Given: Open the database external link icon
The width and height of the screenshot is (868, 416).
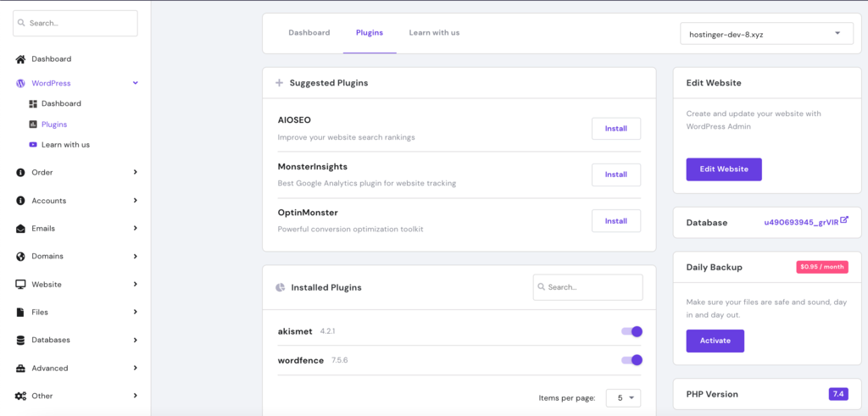Looking at the screenshot, I should [844, 219].
